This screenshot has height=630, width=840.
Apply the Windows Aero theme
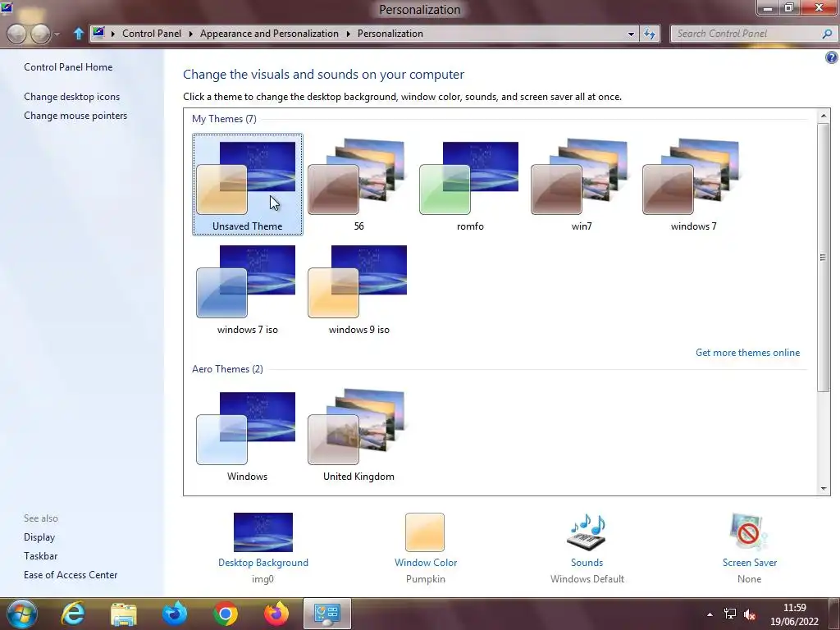[x=247, y=435]
